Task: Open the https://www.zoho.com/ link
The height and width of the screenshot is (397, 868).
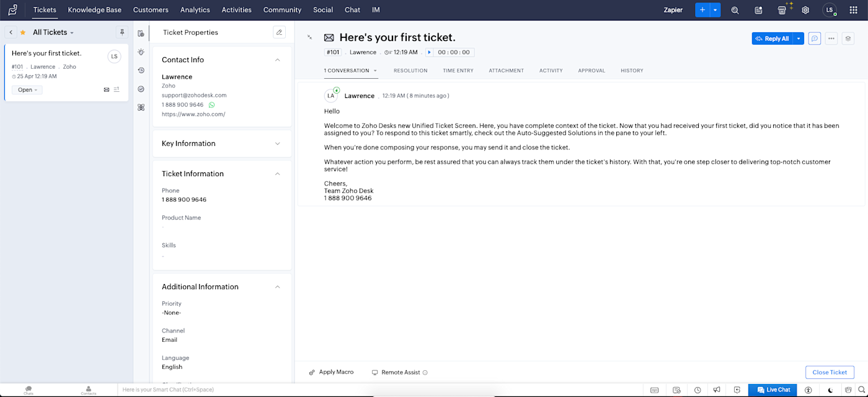Action: (193, 114)
